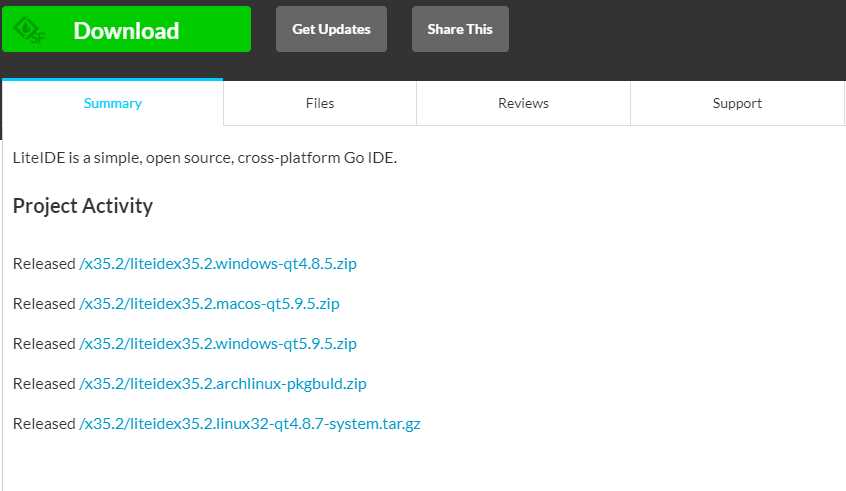
Task: Click the green Download button
Action: coord(126,29)
